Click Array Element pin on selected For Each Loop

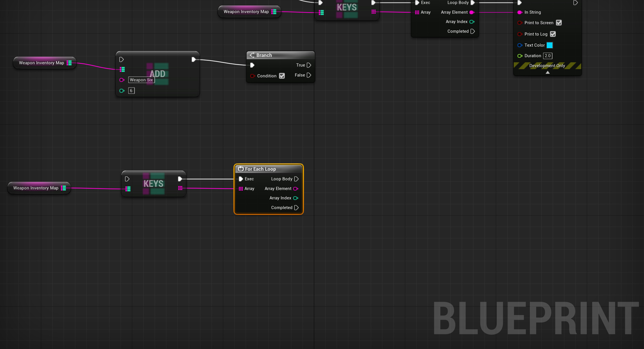(296, 189)
